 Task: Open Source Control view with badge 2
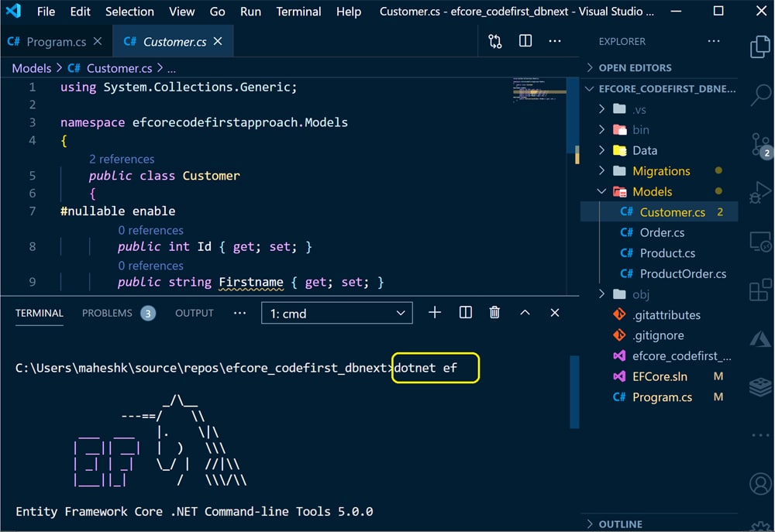(759, 144)
